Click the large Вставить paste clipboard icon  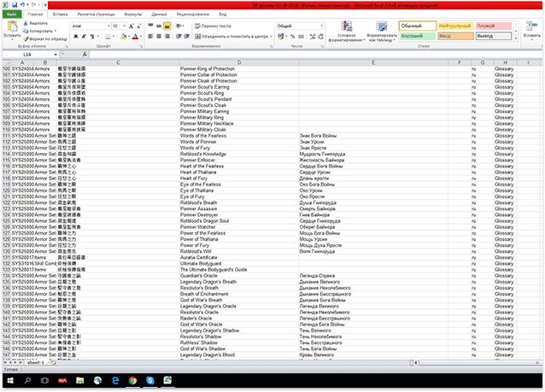click(x=12, y=26)
